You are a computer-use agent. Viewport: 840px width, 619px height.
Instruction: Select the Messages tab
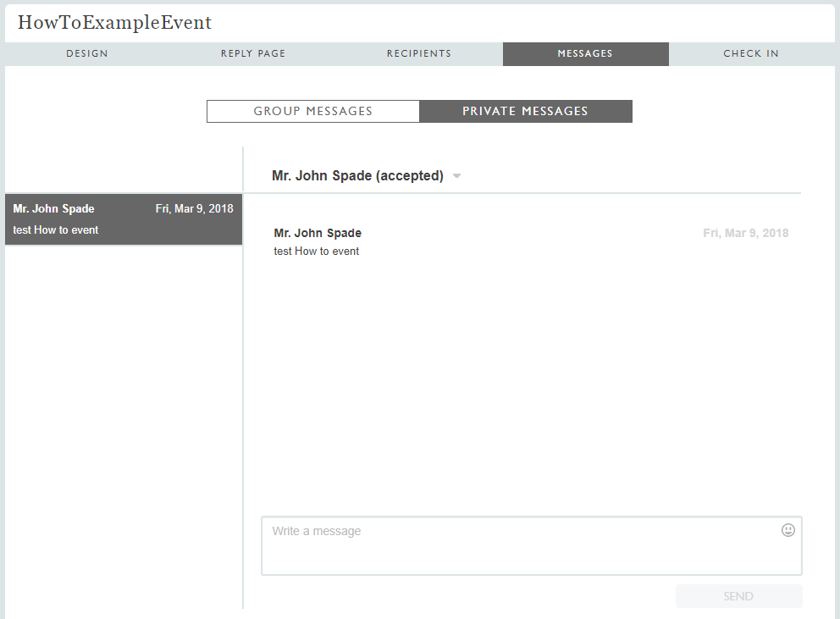[585, 53]
